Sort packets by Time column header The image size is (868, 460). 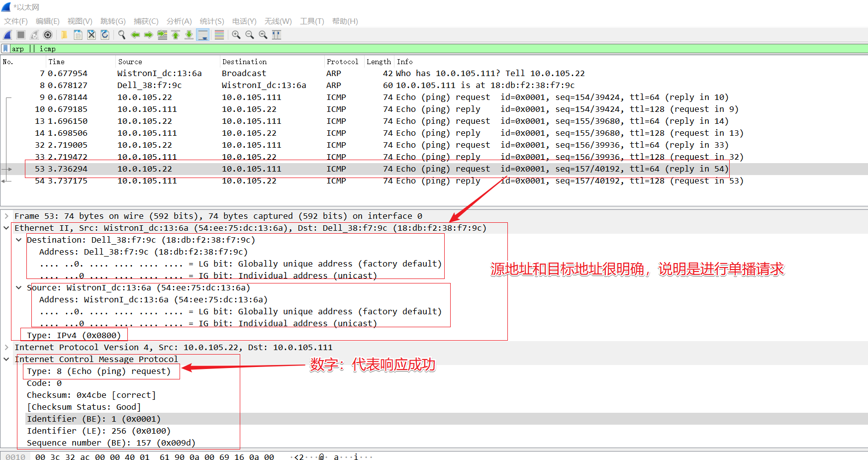pos(80,62)
